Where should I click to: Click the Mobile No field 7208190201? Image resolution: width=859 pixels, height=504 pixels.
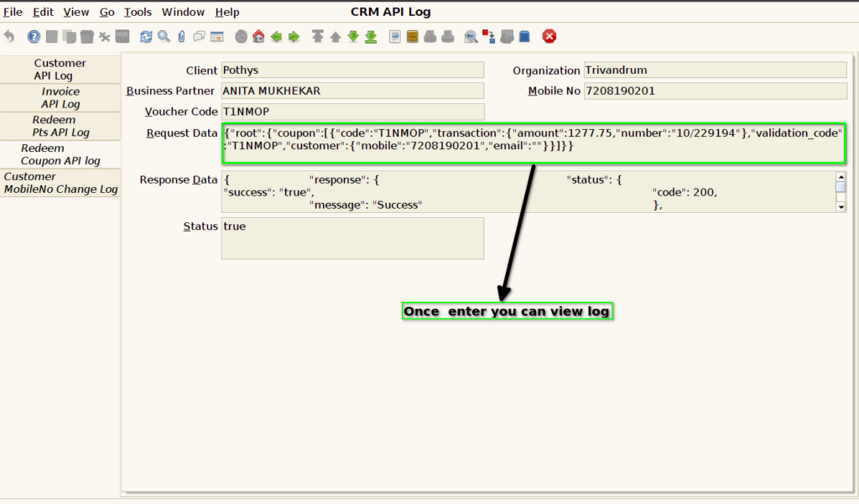point(716,91)
